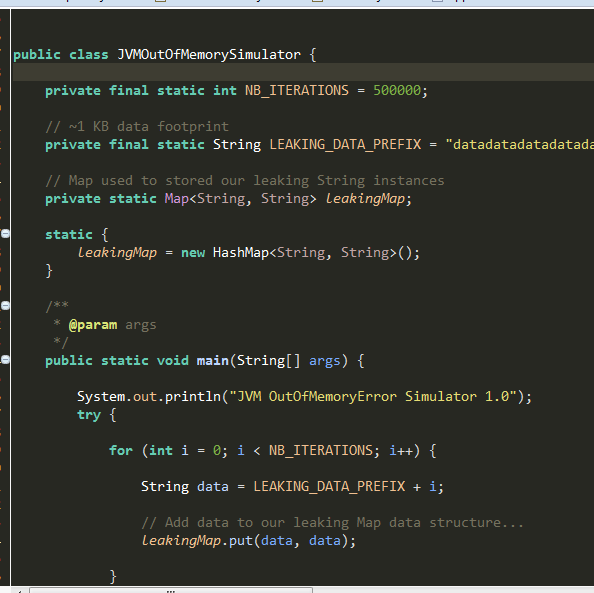Viewport: 594px width, 593px height.
Task: Click the try keyword
Action: (89, 415)
